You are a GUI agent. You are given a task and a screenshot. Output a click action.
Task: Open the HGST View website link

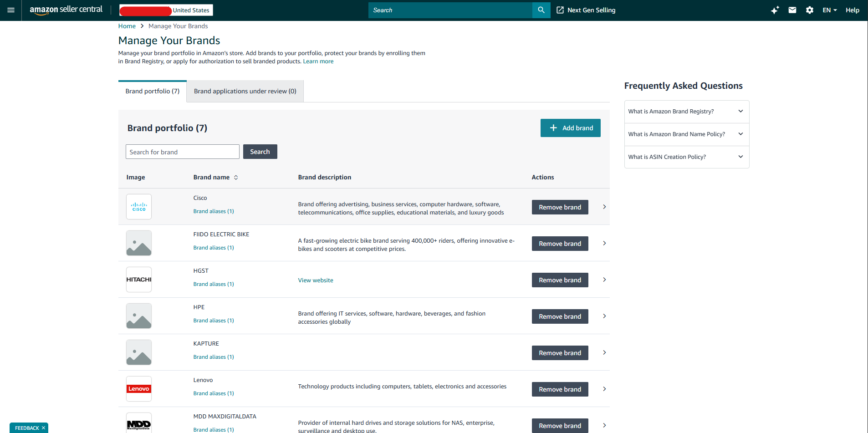click(x=316, y=280)
